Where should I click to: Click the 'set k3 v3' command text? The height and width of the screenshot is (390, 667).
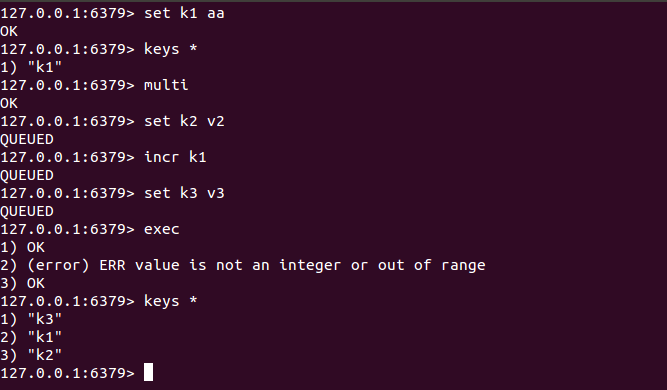184,193
